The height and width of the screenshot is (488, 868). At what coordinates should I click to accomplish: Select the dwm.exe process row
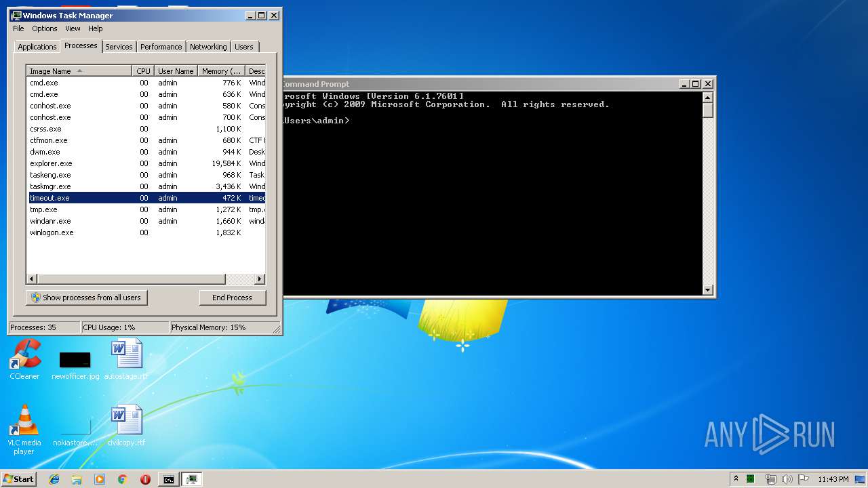146,152
